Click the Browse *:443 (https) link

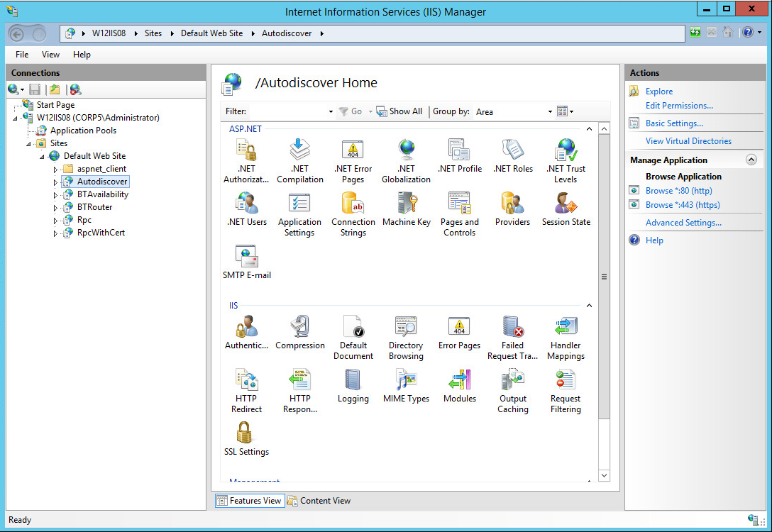[683, 205]
